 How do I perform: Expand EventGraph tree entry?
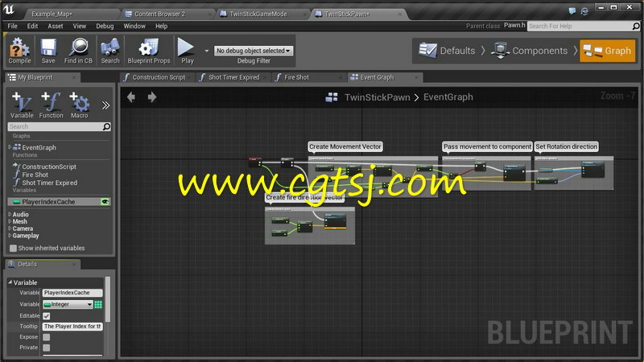[10, 147]
